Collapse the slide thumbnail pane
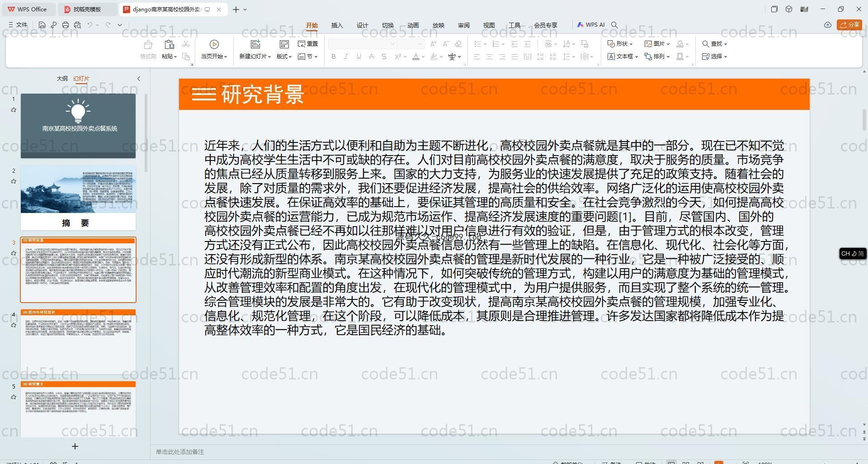Viewport: 868px width, 464px height. (x=139, y=79)
